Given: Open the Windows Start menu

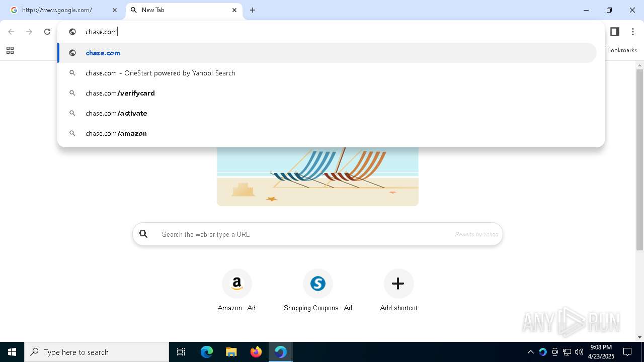Looking at the screenshot, I should tap(12, 352).
